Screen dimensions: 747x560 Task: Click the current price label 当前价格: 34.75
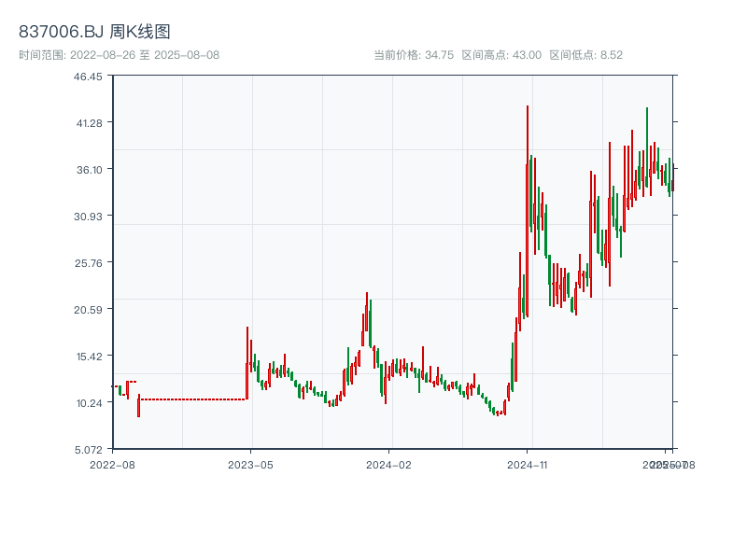(x=414, y=55)
